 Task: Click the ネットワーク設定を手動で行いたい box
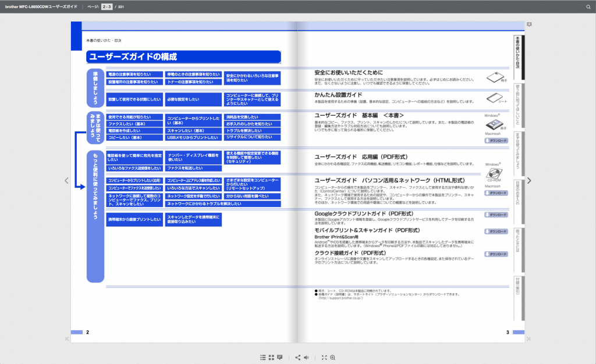click(193, 196)
